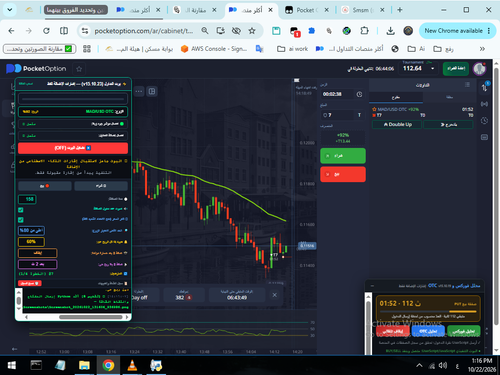Screen dimensions: 500x375
Task: Open a new Chrome tab with plus button
Action: coord(400,10)
